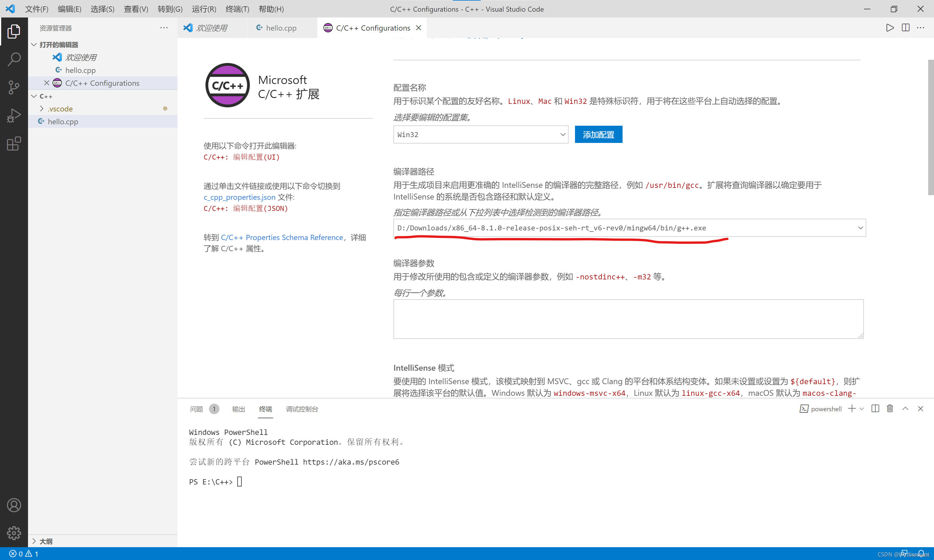Open the Search view icon
The image size is (934, 560).
click(x=14, y=59)
